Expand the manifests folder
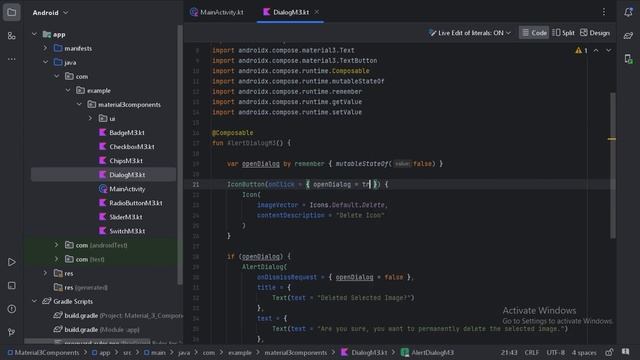This screenshot has width=640, height=360. pyautogui.click(x=45, y=48)
